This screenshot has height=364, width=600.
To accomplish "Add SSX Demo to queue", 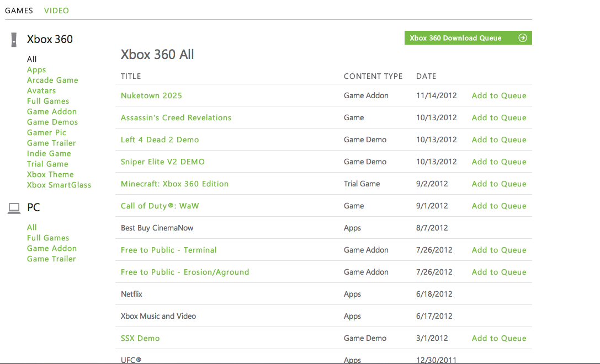I will [x=499, y=339].
